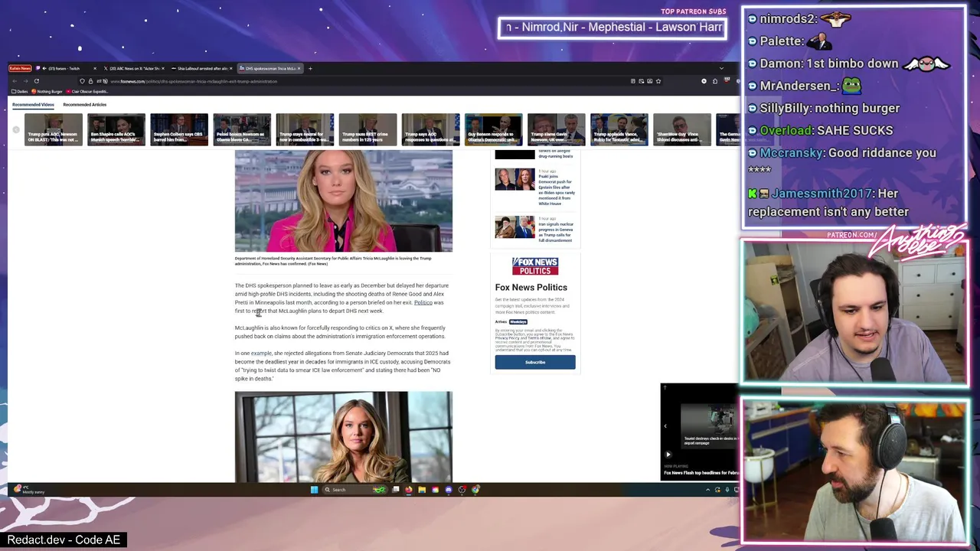Open 'Trump applauds Vance, Rubio' video thumbnail
The width and height of the screenshot is (980, 551).
click(619, 129)
